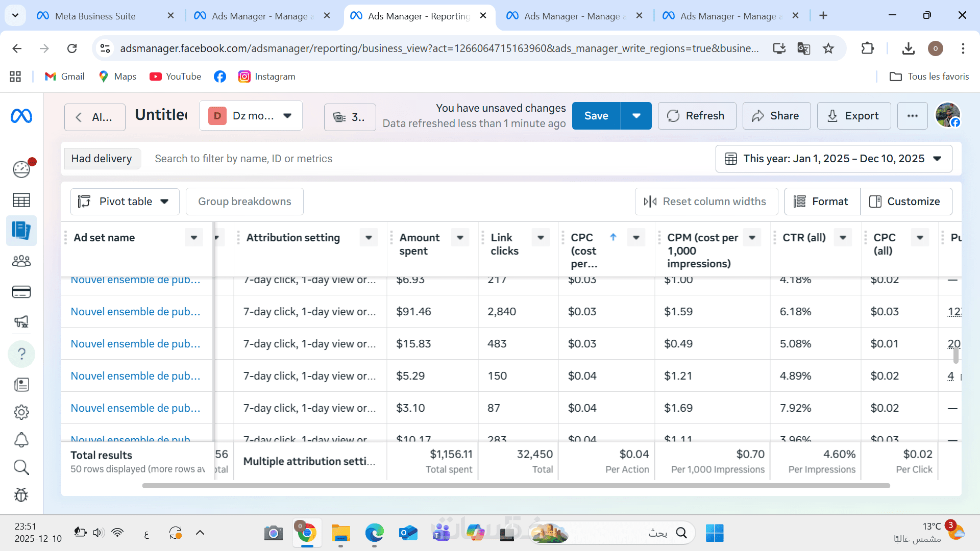Open Save options dropdown arrow

[x=636, y=116]
